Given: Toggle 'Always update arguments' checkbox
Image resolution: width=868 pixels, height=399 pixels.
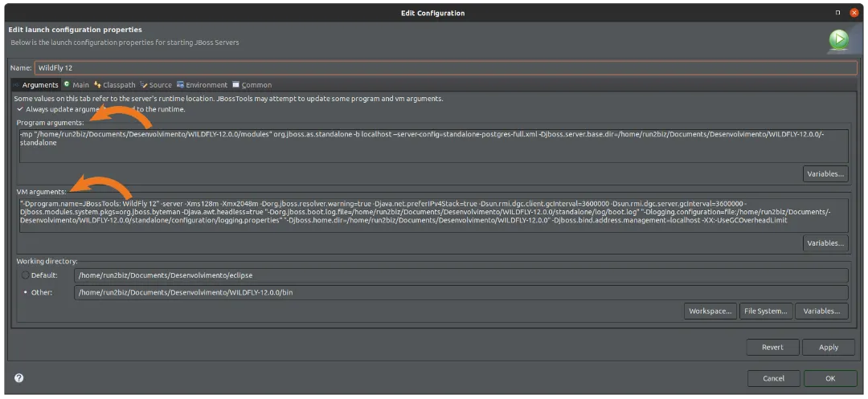Looking at the screenshot, I should coord(20,109).
